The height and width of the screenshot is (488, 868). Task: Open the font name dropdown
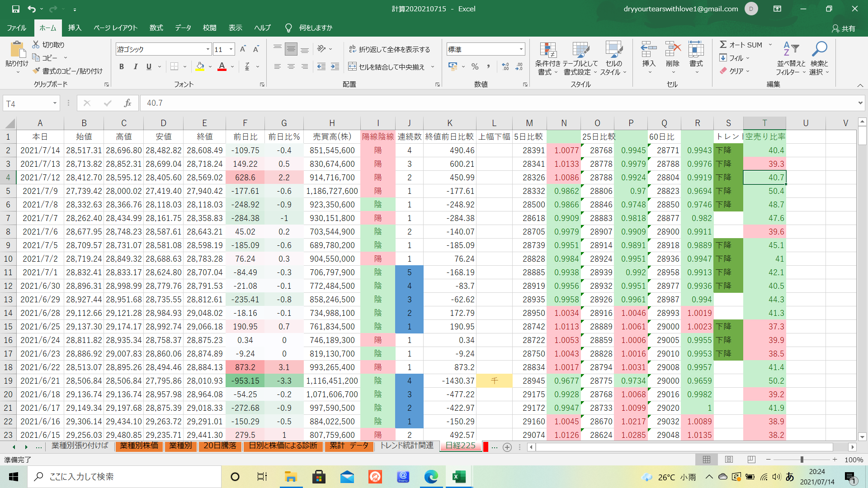(208, 49)
